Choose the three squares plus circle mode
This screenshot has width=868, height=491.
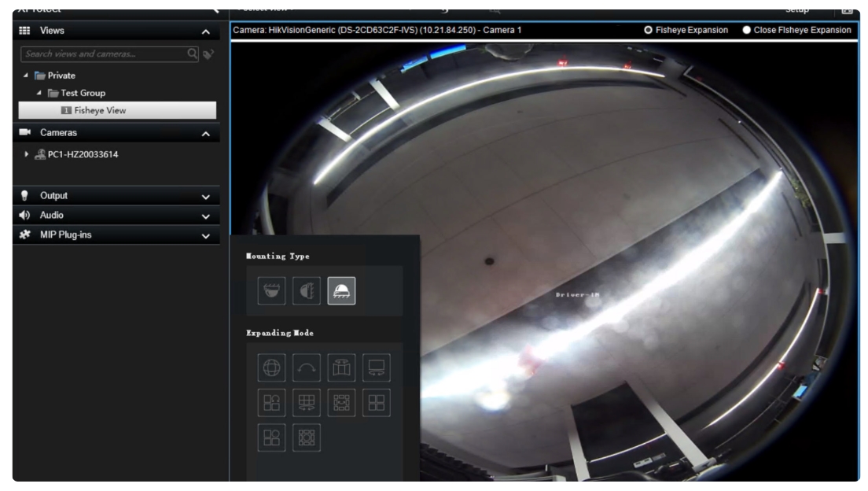coord(271,437)
